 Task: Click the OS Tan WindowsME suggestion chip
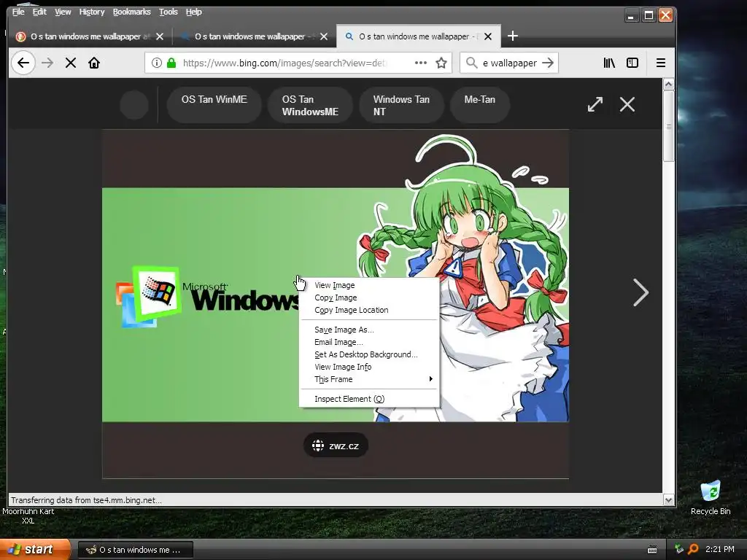click(310, 105)
